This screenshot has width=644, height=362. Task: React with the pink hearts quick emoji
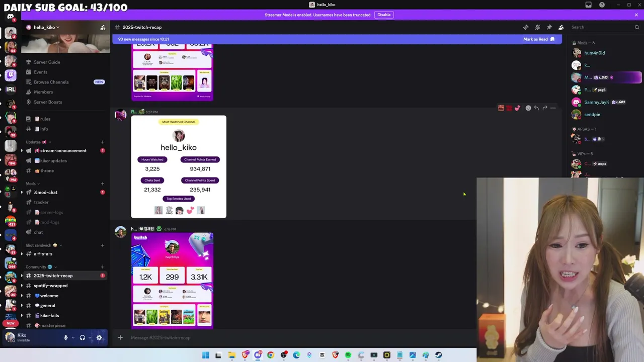point(517,108)
